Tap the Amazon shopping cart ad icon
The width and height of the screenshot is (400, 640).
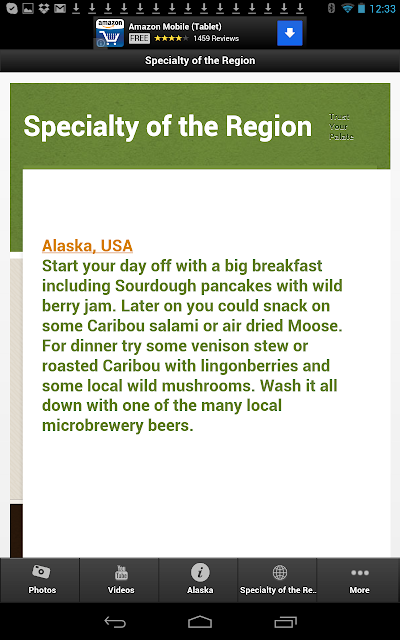click(110, 33)
